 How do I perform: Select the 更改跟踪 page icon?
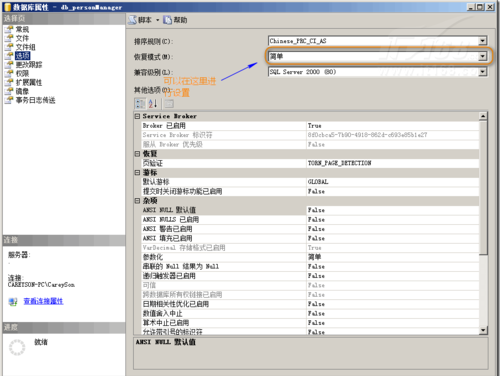pos(9,65)
